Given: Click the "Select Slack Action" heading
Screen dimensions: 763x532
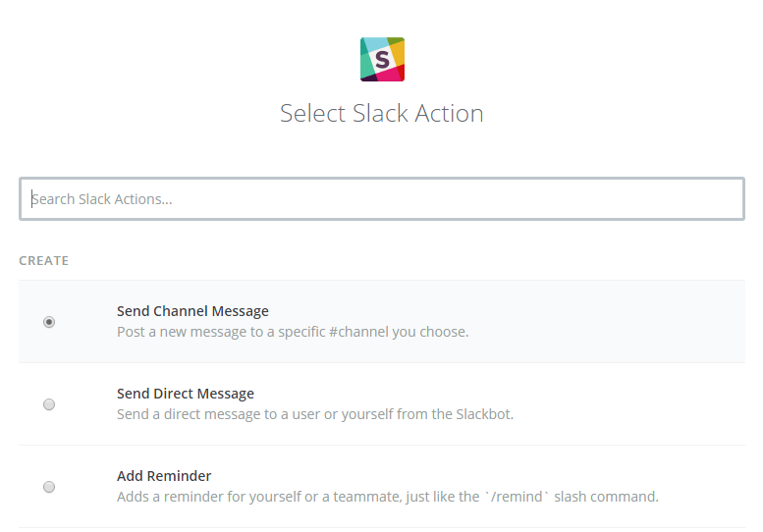Looking at the screenshot, I should point(382,113).
